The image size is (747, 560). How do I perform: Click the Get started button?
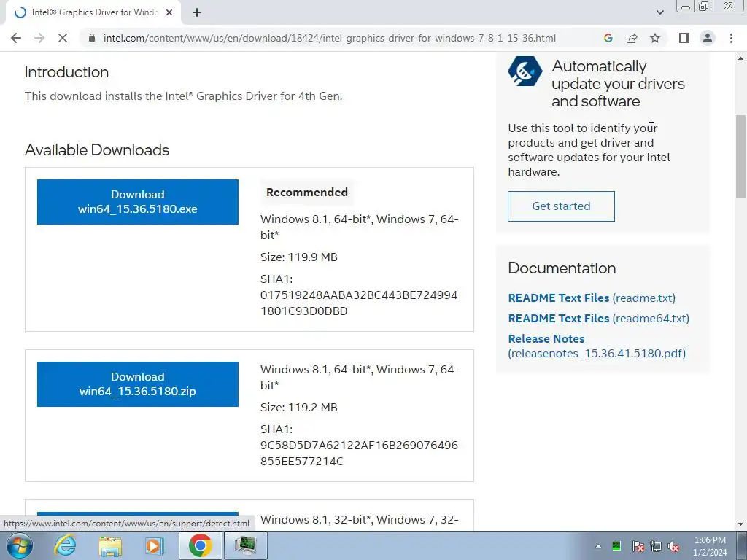click(x=561, y=206)
